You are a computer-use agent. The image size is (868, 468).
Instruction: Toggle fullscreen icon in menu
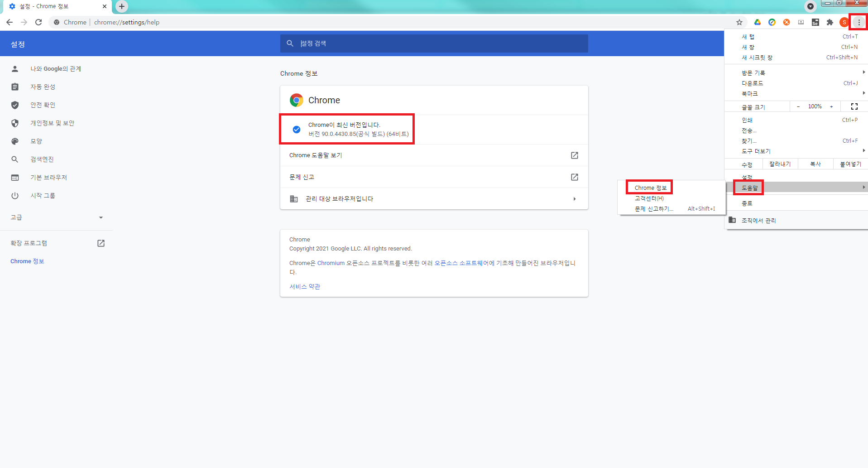[x=854, y=106]
